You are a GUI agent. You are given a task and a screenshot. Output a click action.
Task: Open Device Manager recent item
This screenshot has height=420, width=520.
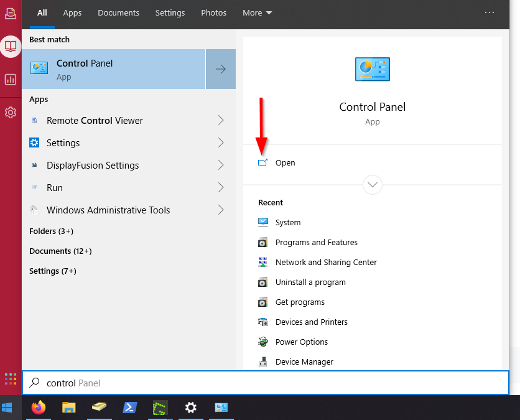[304, 362]
